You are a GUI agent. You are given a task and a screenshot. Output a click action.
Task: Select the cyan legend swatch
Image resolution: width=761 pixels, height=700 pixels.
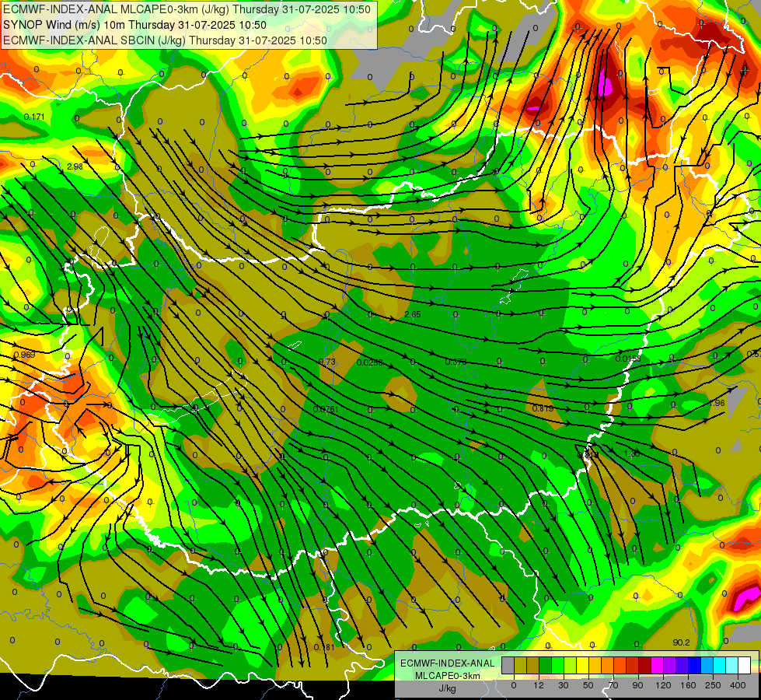point(721,665)
